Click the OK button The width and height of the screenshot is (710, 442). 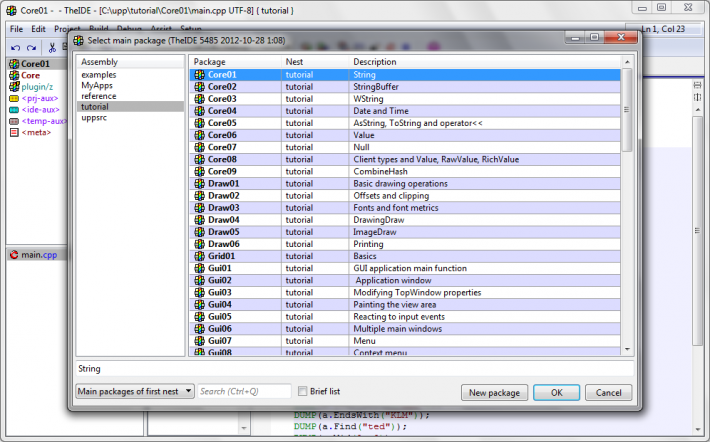[x=556, y=393]
